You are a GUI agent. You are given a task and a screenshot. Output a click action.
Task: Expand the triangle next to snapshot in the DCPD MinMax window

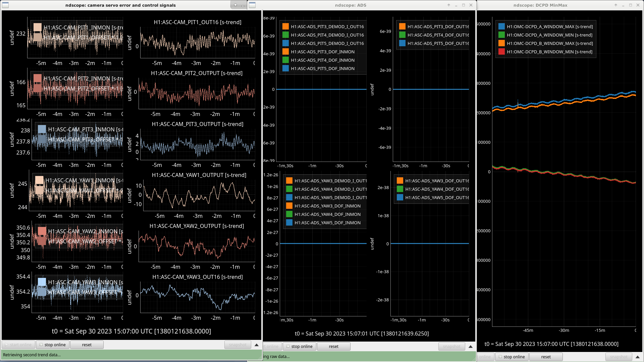click(x=638, y=357)
